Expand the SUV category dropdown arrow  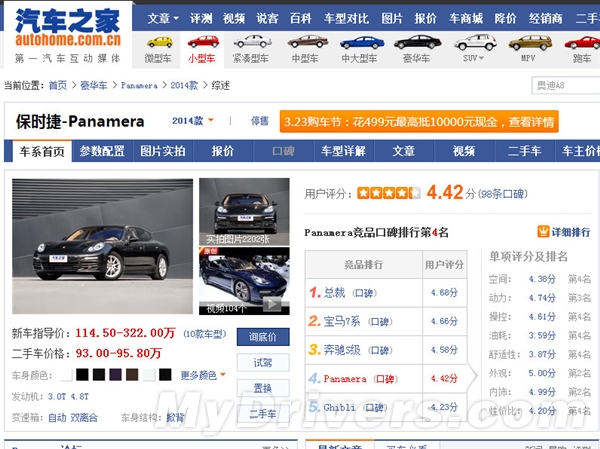pyautogui.click(x=481, y=58)
